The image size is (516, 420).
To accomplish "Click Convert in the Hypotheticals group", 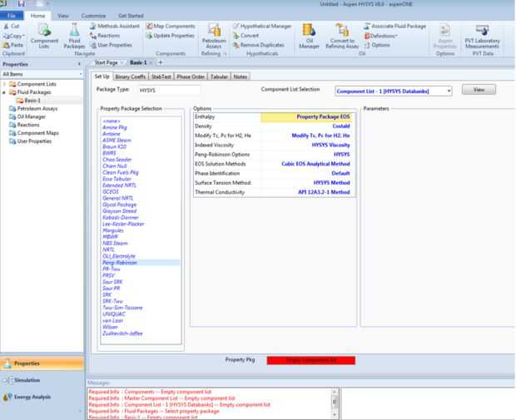I will point(246,36).
